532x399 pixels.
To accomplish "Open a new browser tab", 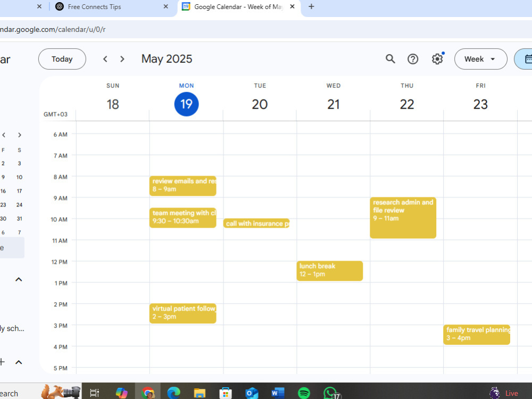I will (x=311, y=6).
